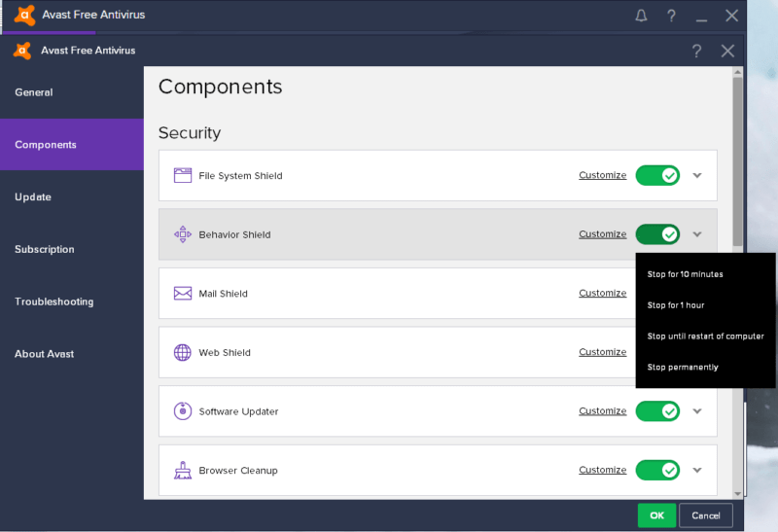Toggle the Software Updater switch
Screen dimensions: 778x532
pyautogui.click(x=657, y=410)
